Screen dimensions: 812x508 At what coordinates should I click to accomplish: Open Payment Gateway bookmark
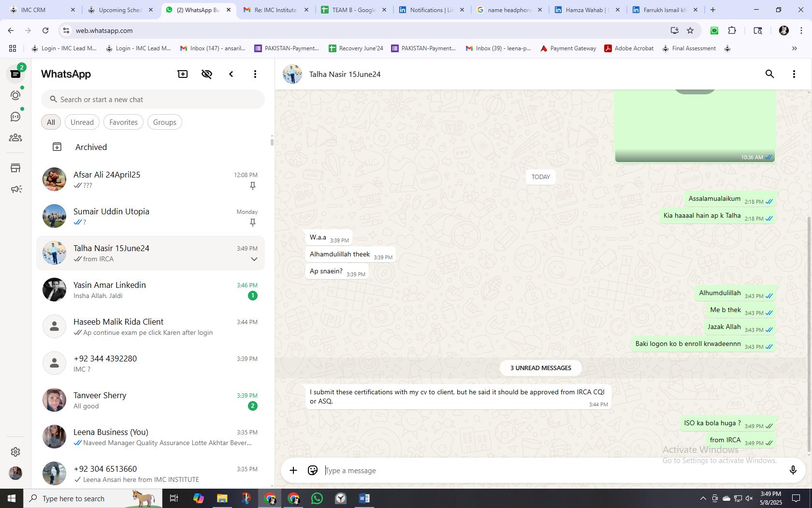[x=568, y=48]
